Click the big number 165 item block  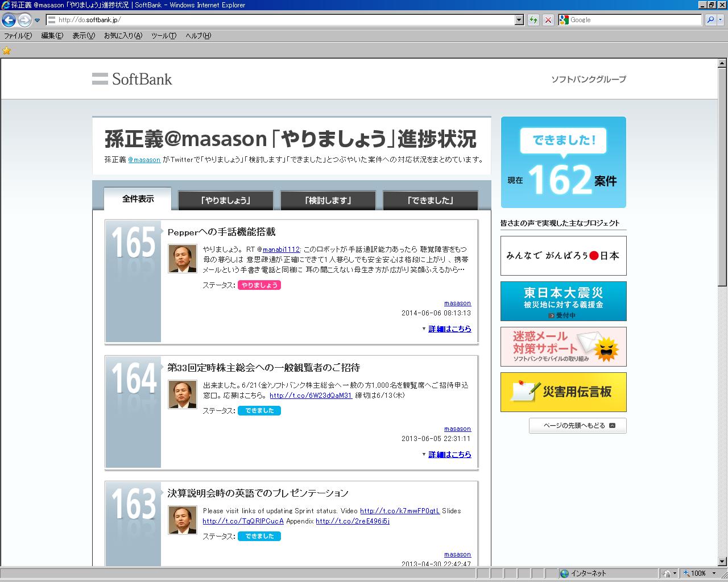pos(134,281)
